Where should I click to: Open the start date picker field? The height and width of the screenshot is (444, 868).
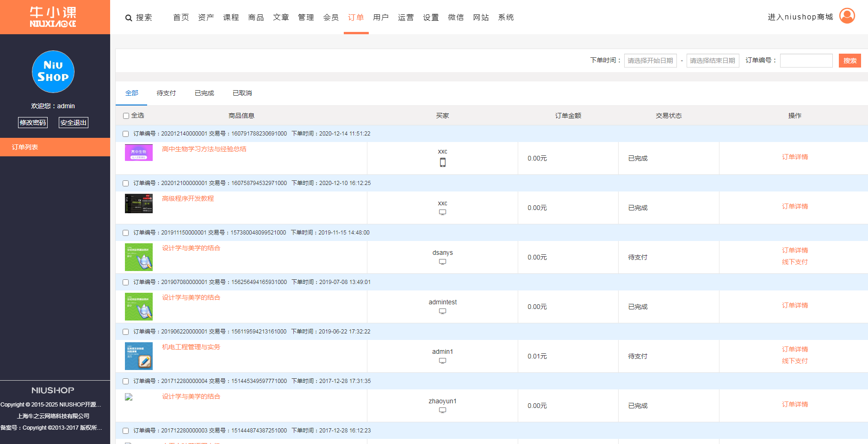(x=650, y=61)
